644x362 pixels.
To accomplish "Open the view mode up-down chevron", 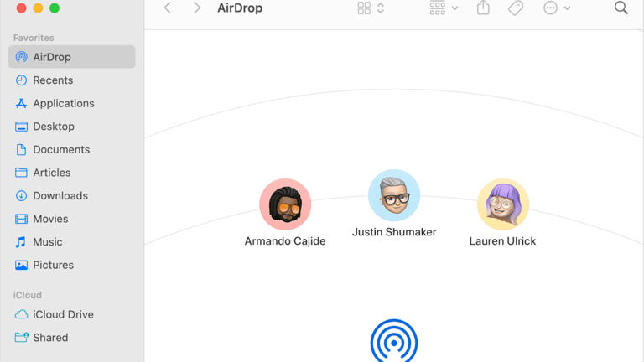I will pos(381,8).
